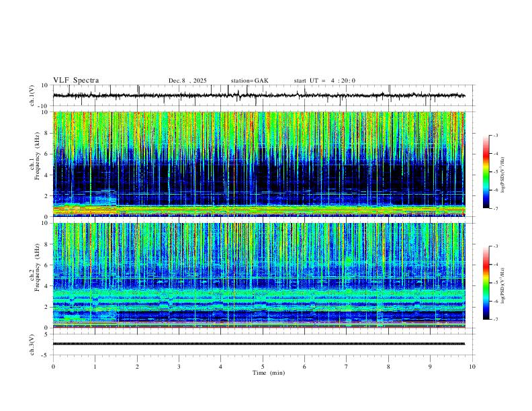
Task: Click the time axis tick label "3"
Action: click(x=179, y=367)
